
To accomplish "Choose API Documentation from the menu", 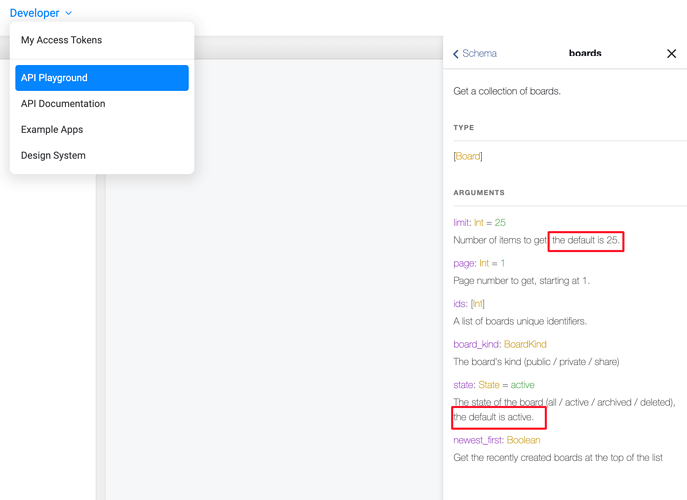I will 63,104.
